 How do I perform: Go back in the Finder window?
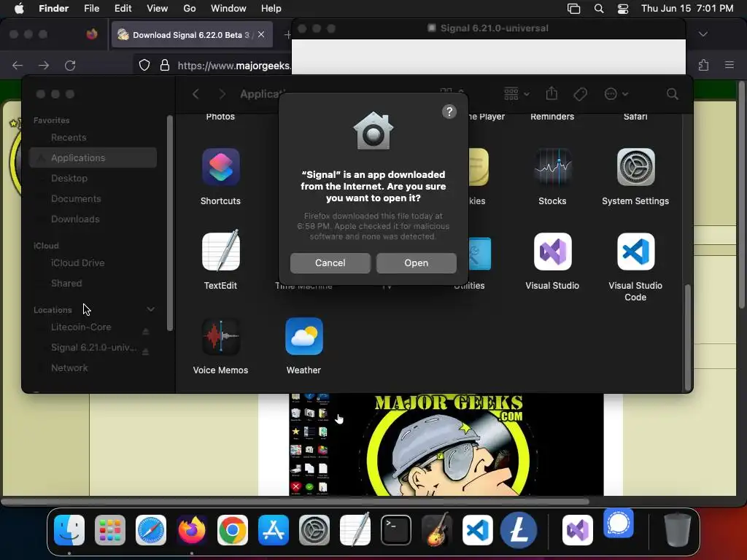click(196, 94)
